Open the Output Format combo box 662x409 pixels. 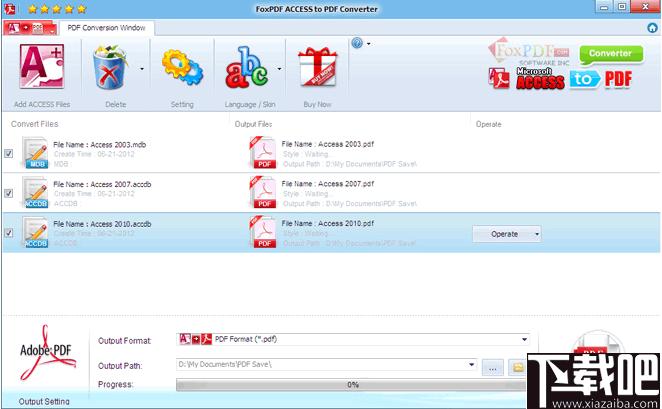352,339
